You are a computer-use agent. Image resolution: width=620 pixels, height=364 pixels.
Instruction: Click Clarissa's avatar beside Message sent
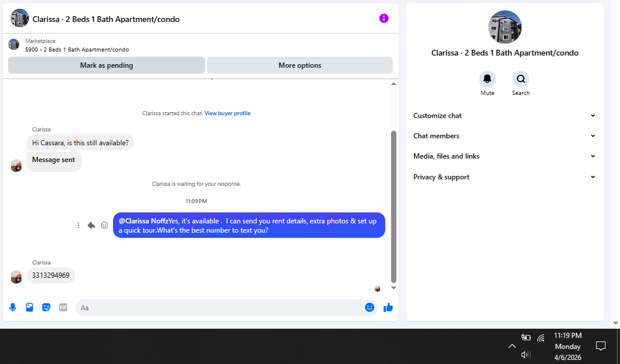point(16,166)
